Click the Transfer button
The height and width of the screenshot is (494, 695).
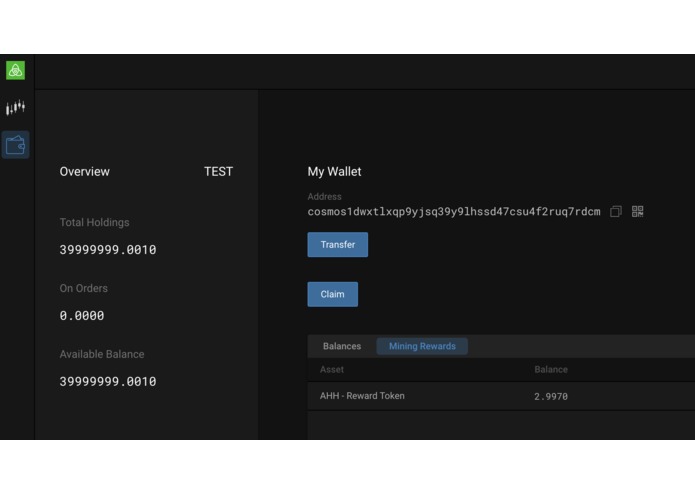pos(338,245)
